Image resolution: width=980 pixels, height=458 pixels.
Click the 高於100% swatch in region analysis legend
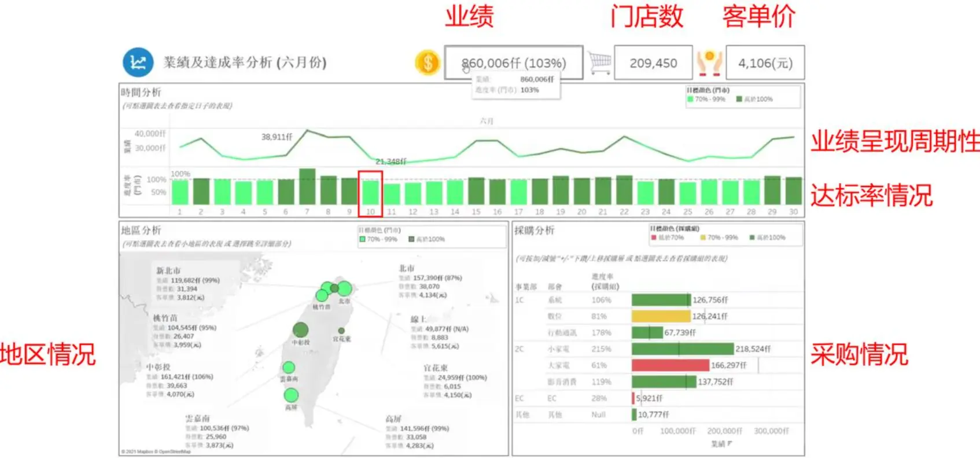click(x=412, y=239)
